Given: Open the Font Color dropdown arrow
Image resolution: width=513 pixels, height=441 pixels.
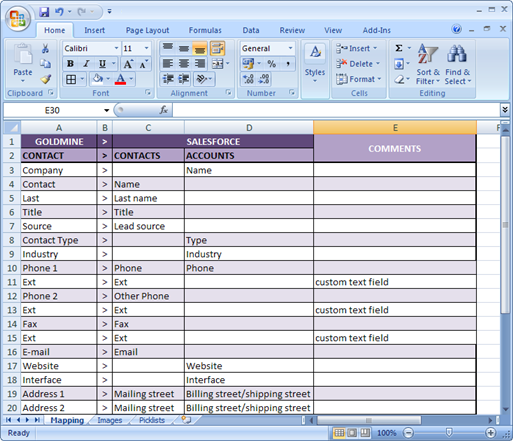Looking at the screenshot, I should (131, 79).
